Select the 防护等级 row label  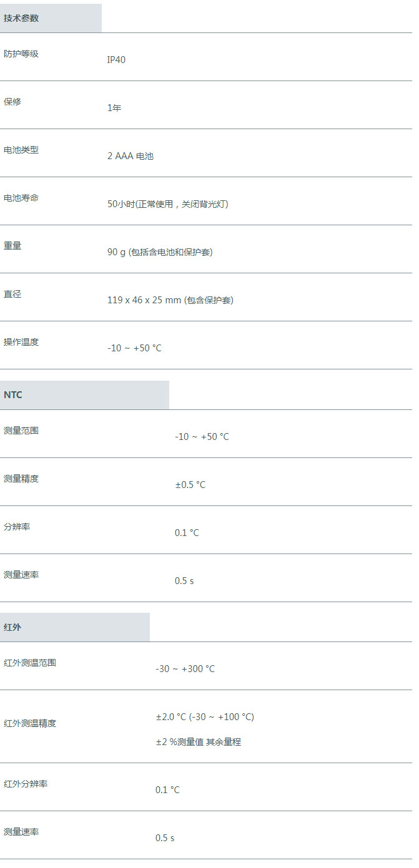coord(21,54)
